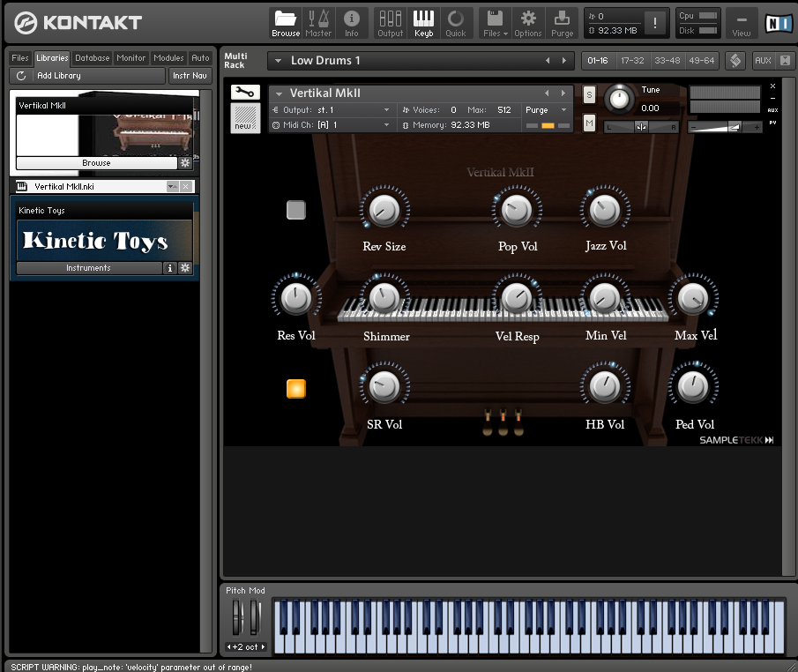Switch to the Files tab
The width and height of the screenshot is (798, 672).
[20, 58]
